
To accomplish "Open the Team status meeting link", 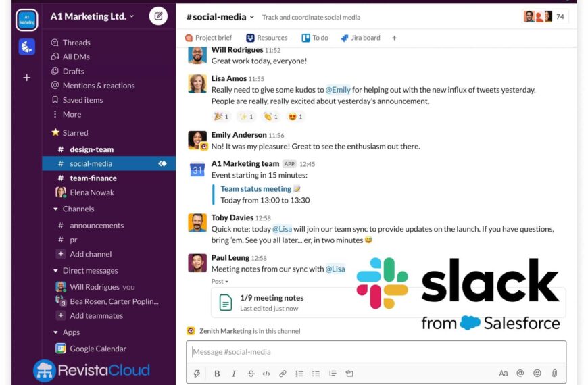I will (255, 189).
